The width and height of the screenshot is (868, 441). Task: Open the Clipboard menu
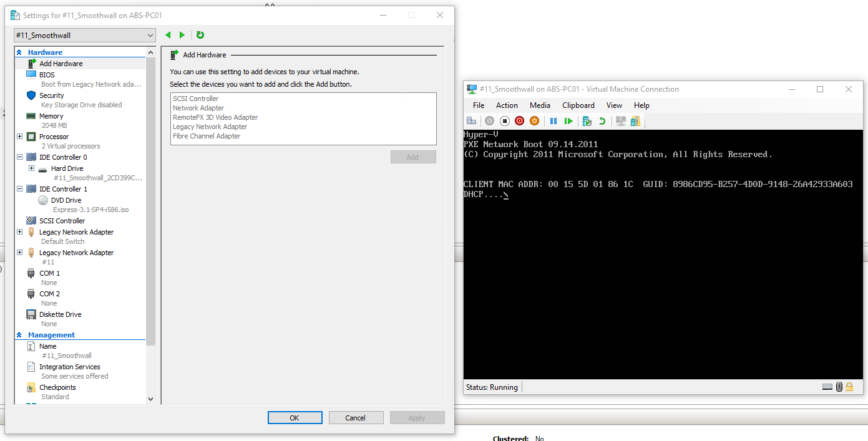click(x=578, y=105)
